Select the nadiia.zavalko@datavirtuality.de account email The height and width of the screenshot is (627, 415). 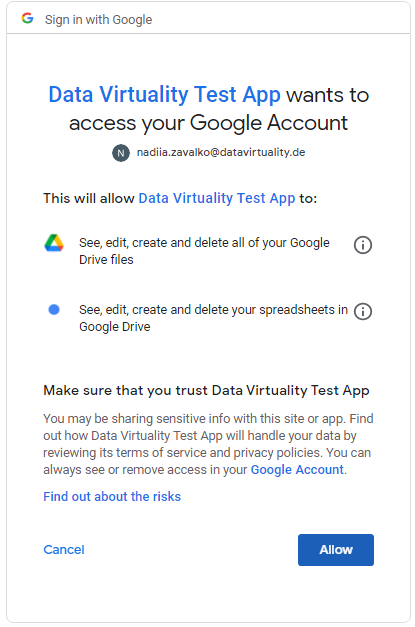pos(221,152)
